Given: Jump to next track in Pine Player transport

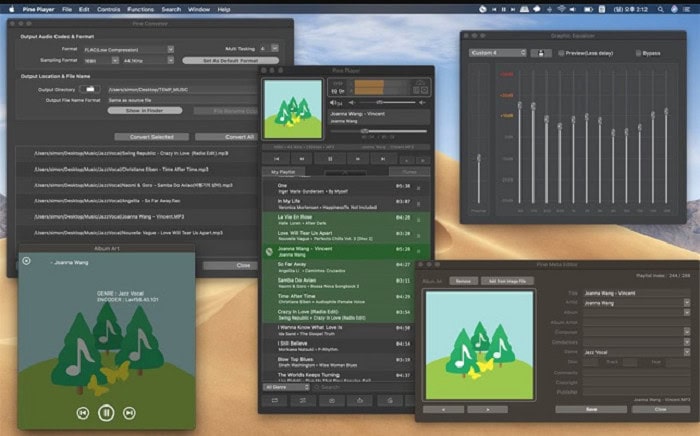Looking at the screenshot, I should [383, 158].
